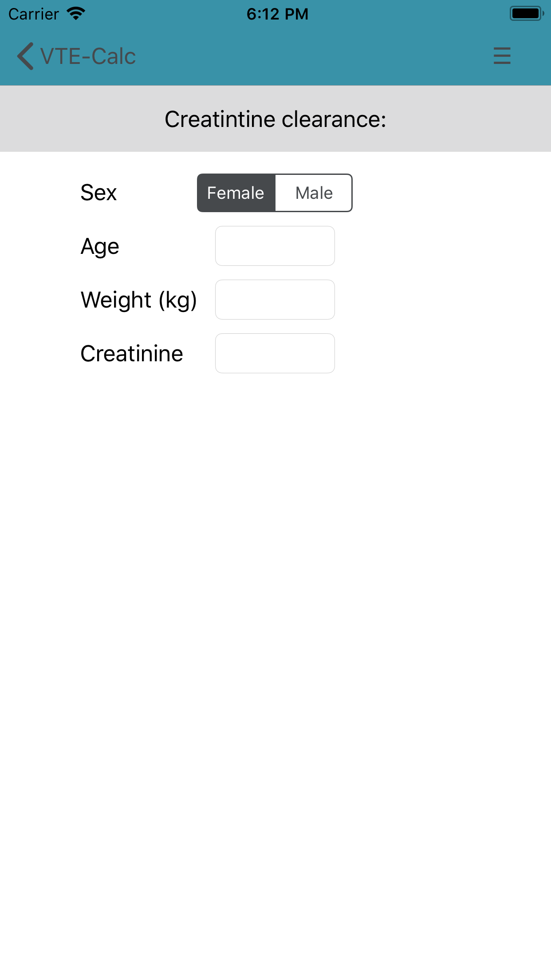
Task: Tap the Creatintine clearance header
Action: tap(275, 119)
